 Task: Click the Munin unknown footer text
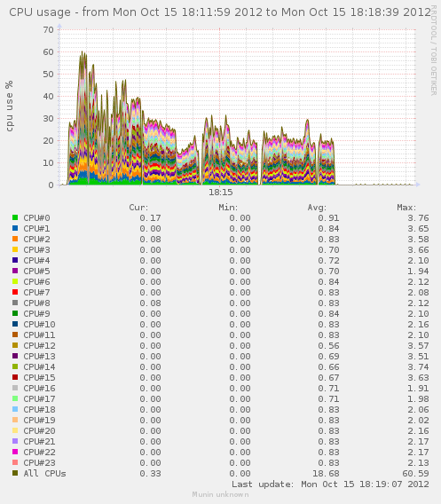[x=220, y=494]
